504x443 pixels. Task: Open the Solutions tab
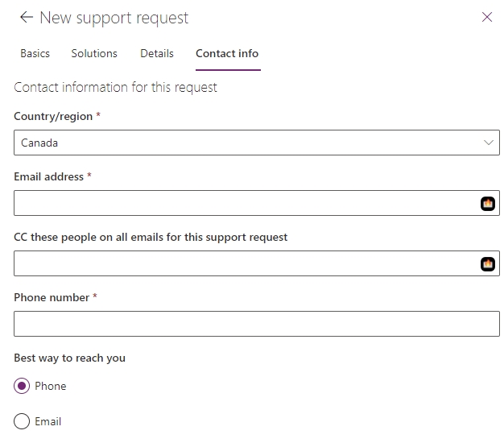[x=94, y=53]
